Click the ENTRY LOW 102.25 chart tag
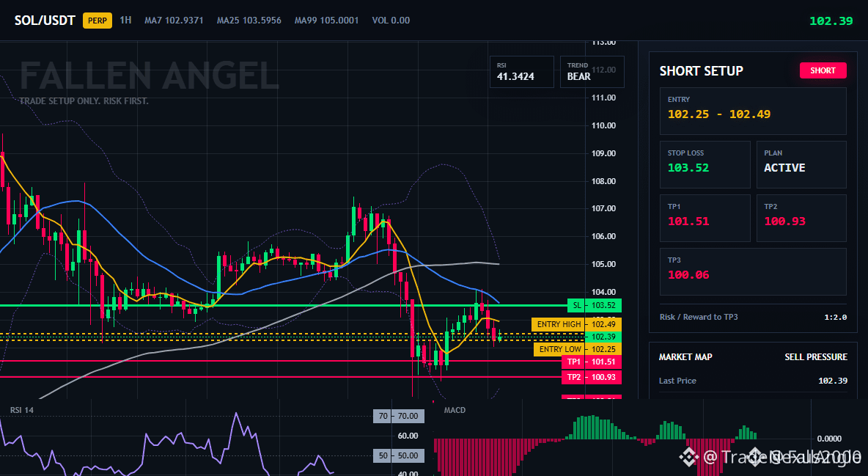 pyautogui.click(x=578, y=349)
